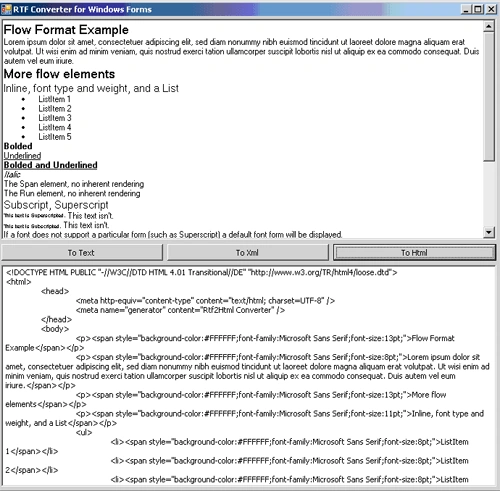Click the scroll up arrow of the rich text pane

pyautogui.click(x=489, y=26)
